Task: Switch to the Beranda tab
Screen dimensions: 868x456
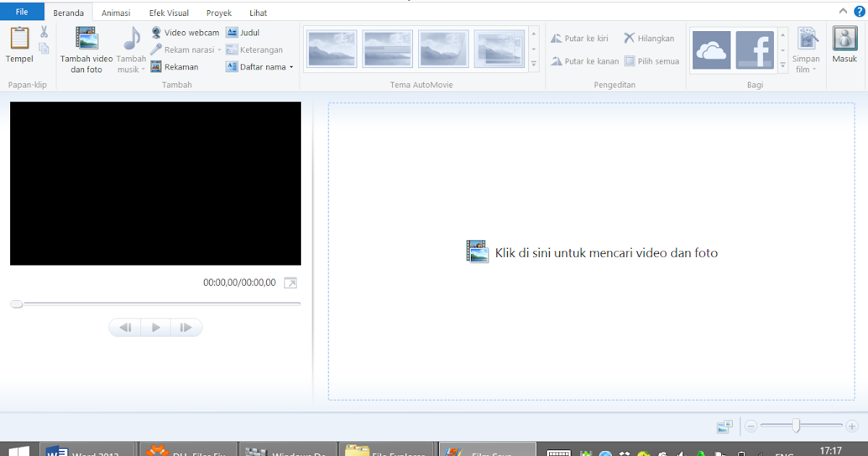Action: pos(69,13)
